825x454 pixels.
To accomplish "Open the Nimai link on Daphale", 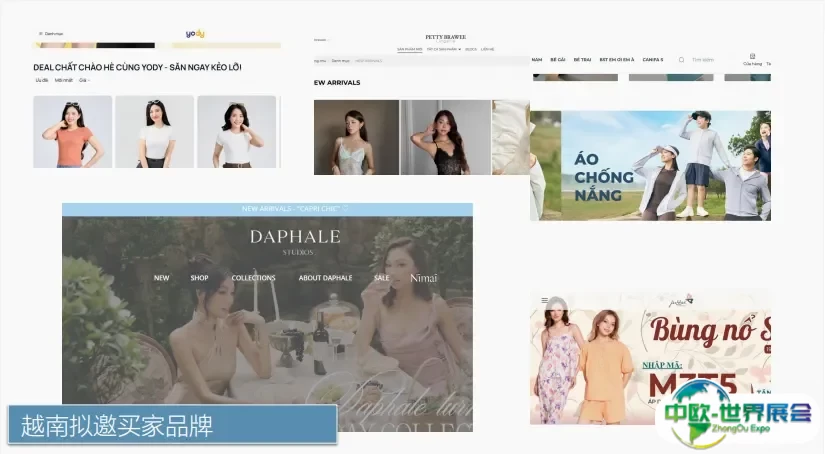I will [424, 278].
